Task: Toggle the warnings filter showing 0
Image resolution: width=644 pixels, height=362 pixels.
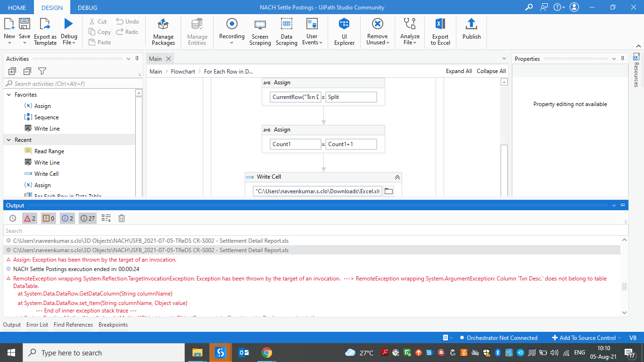Action: coord(49,218)
